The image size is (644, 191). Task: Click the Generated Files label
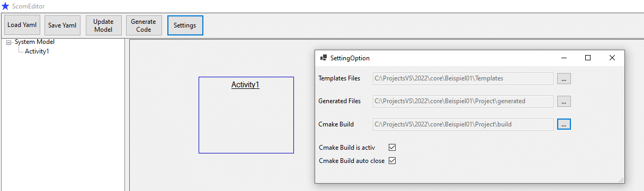click(339, 101)
